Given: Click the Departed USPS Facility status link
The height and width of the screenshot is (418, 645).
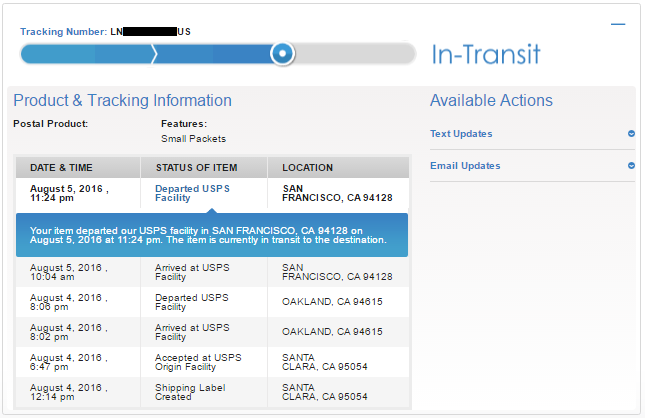Looking at the screenshot, I should point(192,193).
